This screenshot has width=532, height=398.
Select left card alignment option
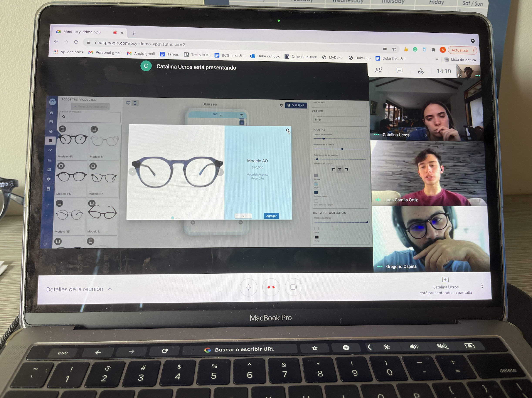[x=333, y=169]
